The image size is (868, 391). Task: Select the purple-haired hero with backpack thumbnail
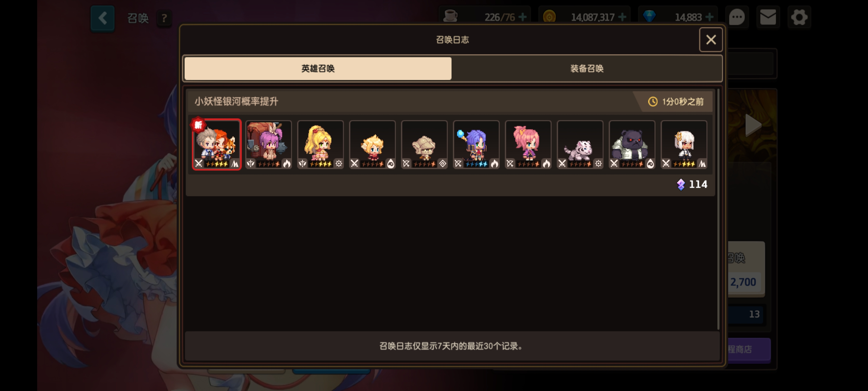click(269, 144)
